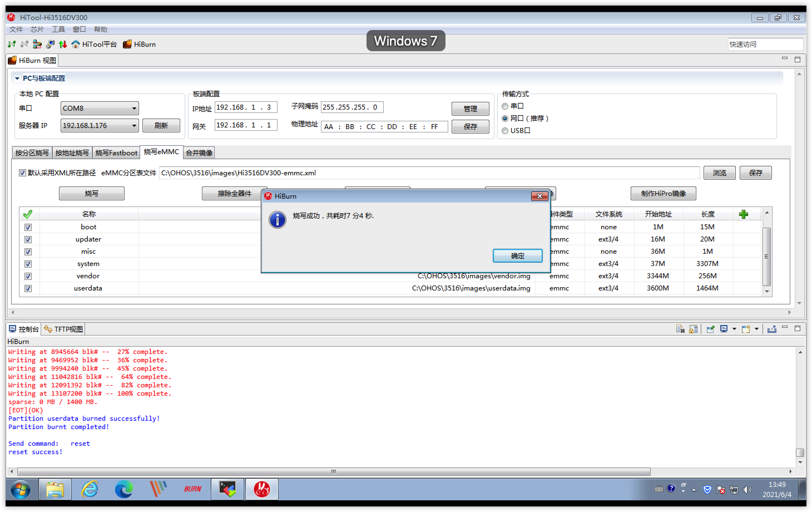Image resolution: width=812 pixels, height=512 pixels.
Task: Toggle 默认采用XML所在路径 checkbox
Action: point(22,173)
